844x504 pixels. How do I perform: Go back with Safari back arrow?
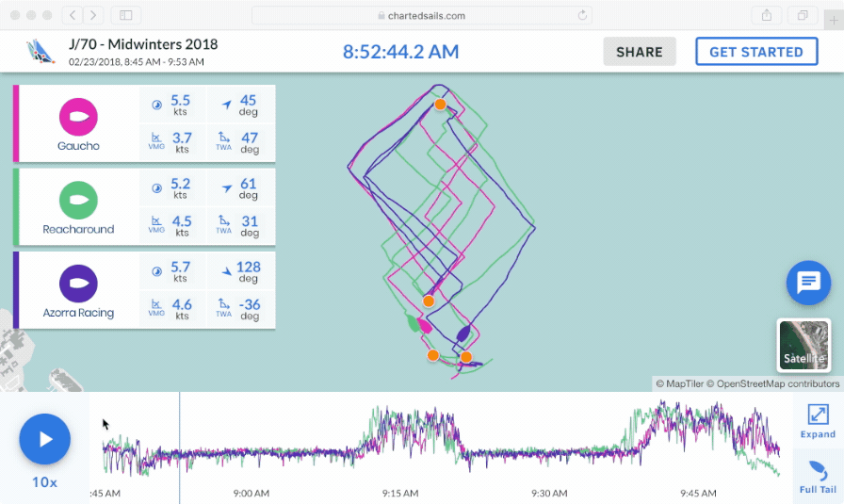(73, 15)
